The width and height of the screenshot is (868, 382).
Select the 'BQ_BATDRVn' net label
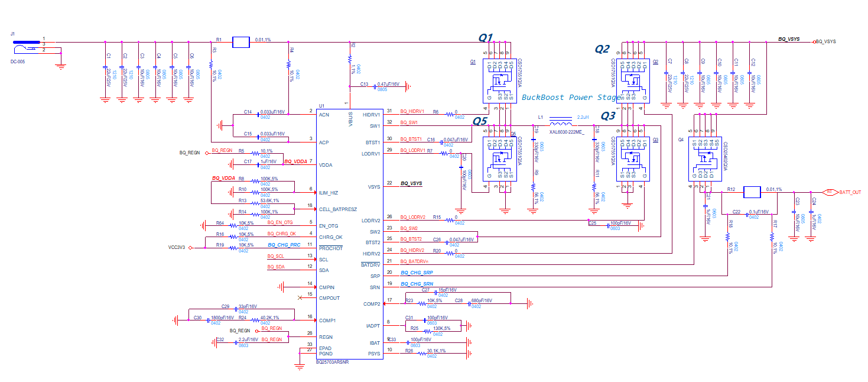[414, 261]
